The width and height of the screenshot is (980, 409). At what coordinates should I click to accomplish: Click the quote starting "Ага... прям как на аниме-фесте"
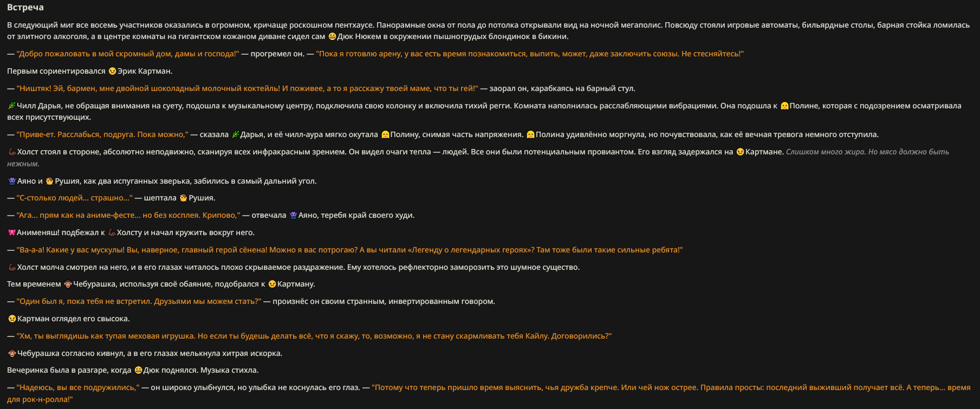pyautogui.click(x=128, y=215)
